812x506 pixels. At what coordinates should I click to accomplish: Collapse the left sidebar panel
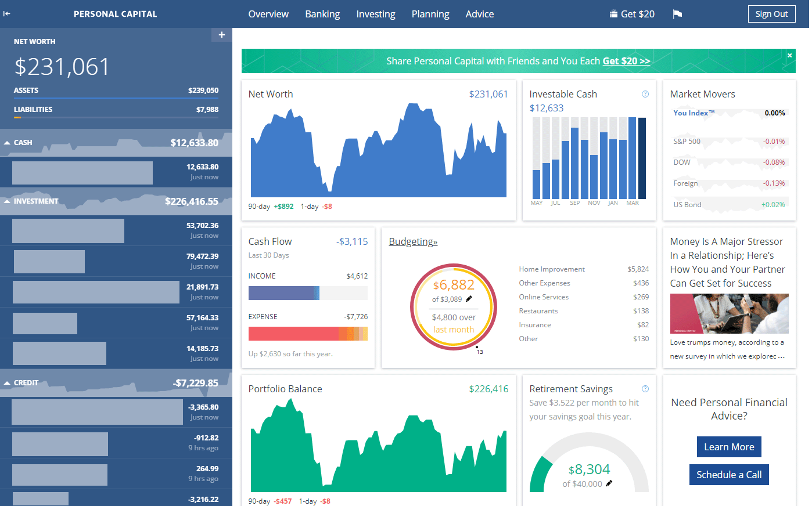pyautogui.click(x=6, y=13)
